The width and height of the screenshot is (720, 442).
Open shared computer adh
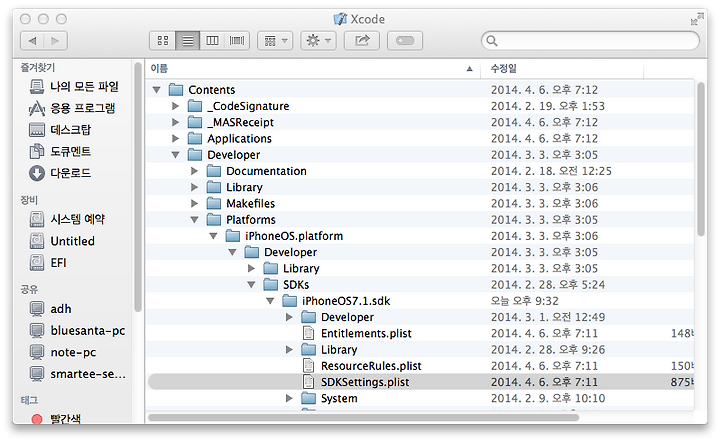tap(51, 308)
